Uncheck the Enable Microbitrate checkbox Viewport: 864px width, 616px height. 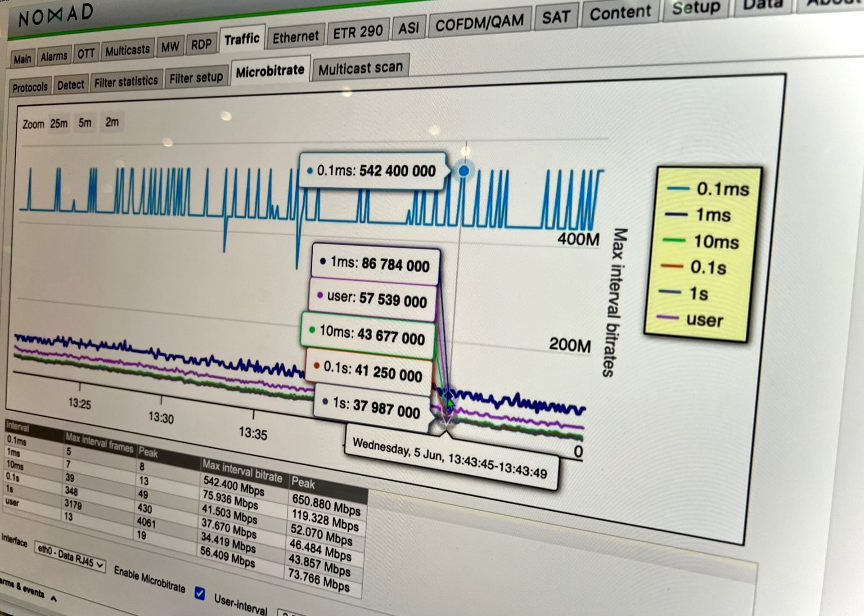click(200, 594)
